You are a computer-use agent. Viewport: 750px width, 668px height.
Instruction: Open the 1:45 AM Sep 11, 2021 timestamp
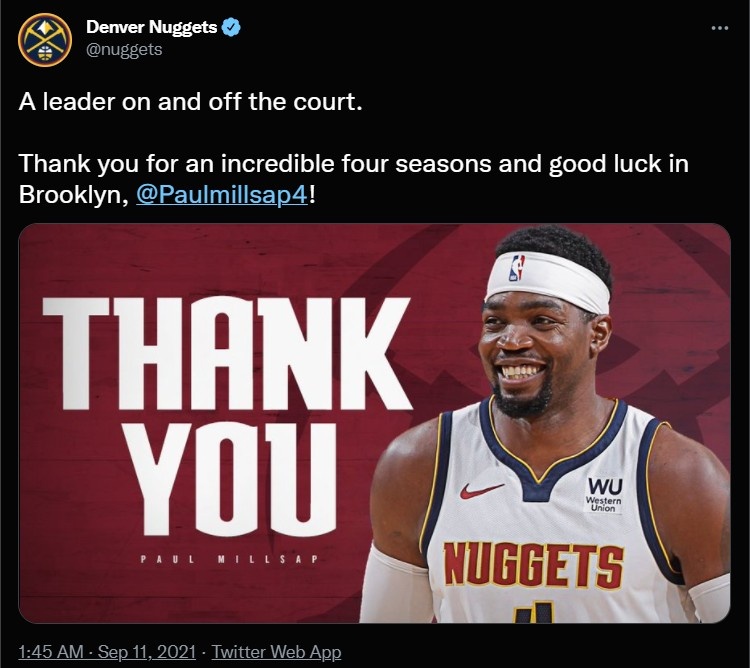(107, 652)
